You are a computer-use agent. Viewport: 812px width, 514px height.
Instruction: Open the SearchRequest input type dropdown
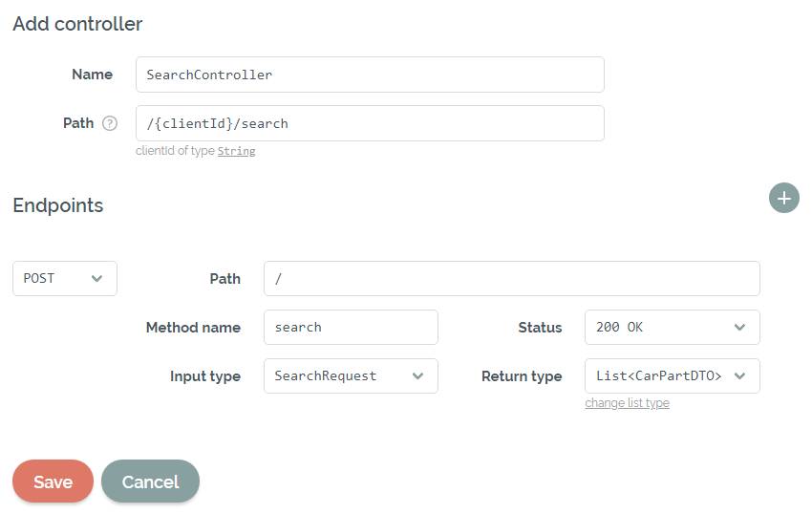click(351, 375)
